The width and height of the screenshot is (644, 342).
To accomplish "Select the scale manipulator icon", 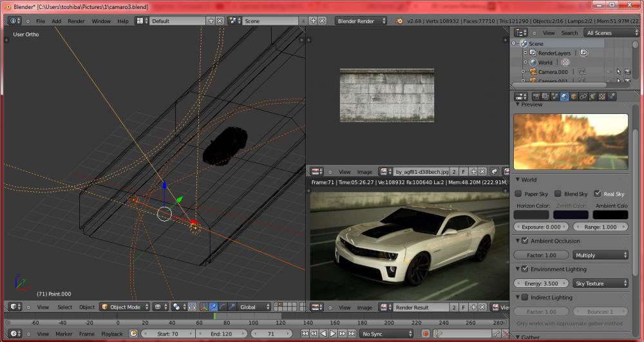I will (x=232, y=307).
